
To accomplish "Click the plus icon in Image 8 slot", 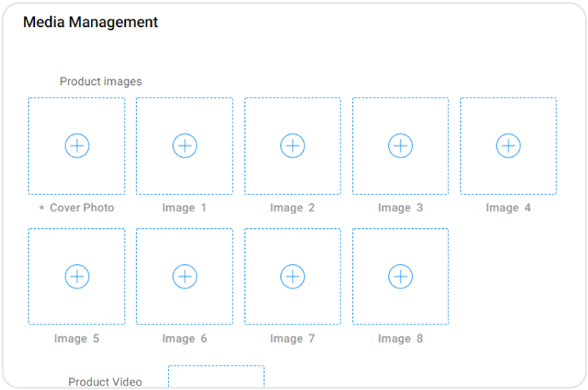I will click(400, 276).
